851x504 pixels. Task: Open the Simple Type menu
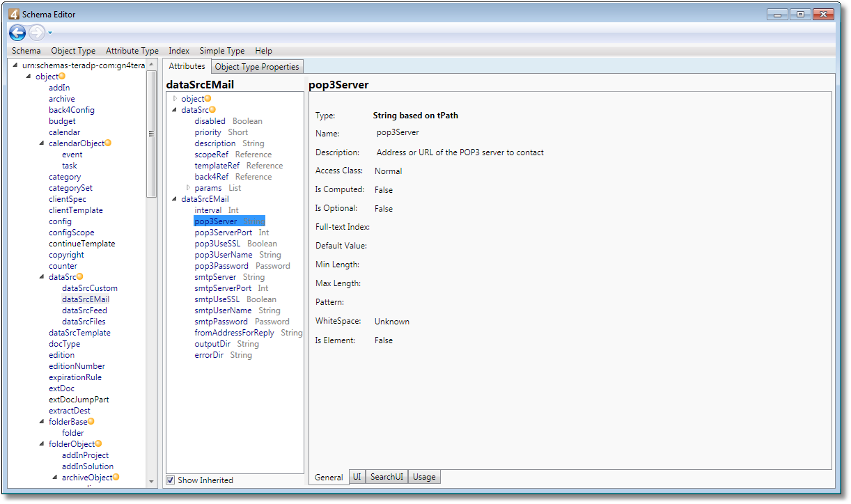(x=221, y=51)
